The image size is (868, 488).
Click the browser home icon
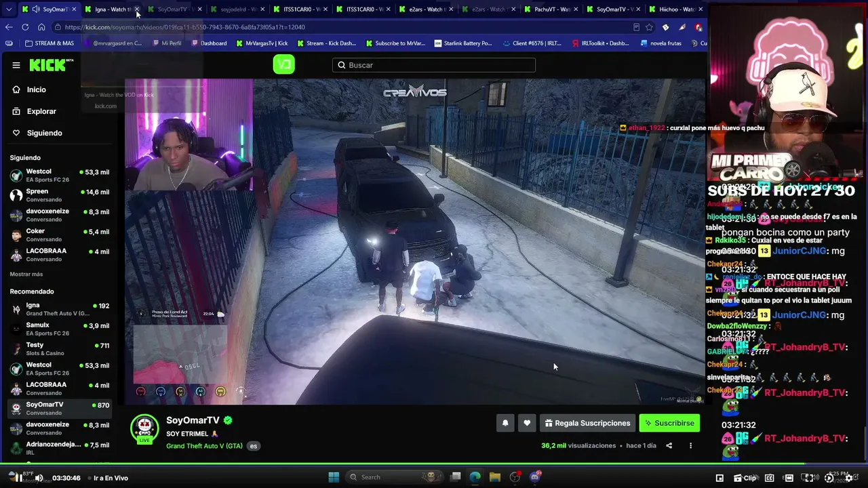(x=41, y=27)
